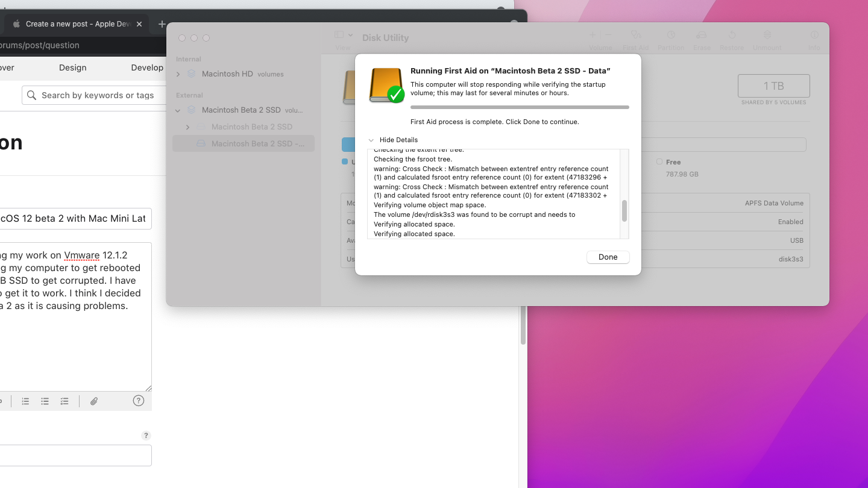Insert a bulleted list in the editor
The width and height of the screenshot is (868, 488).
45,401
